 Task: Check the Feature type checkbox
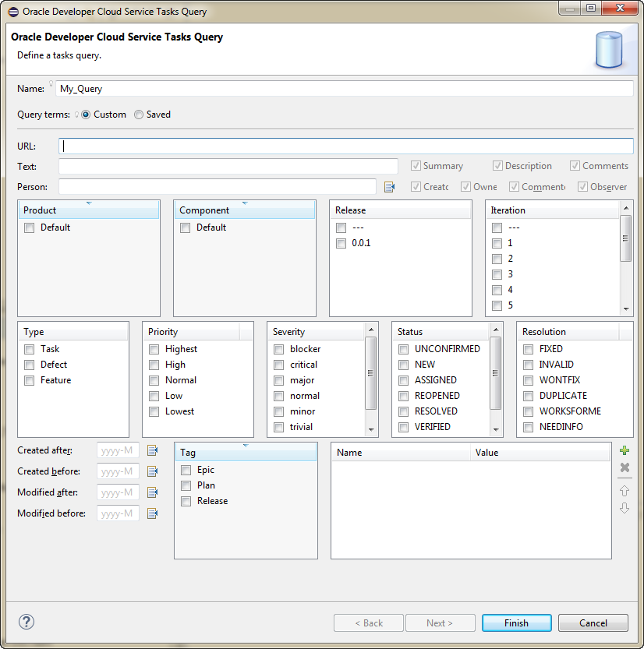point(29,380)
